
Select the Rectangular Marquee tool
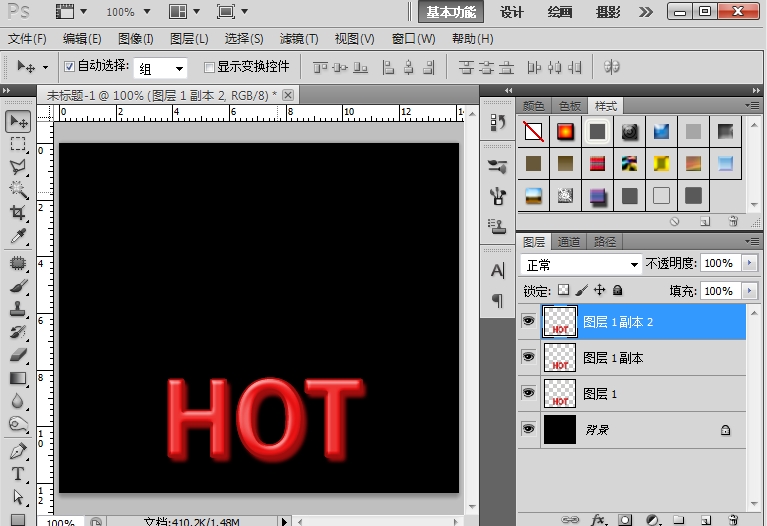point(18,144)
